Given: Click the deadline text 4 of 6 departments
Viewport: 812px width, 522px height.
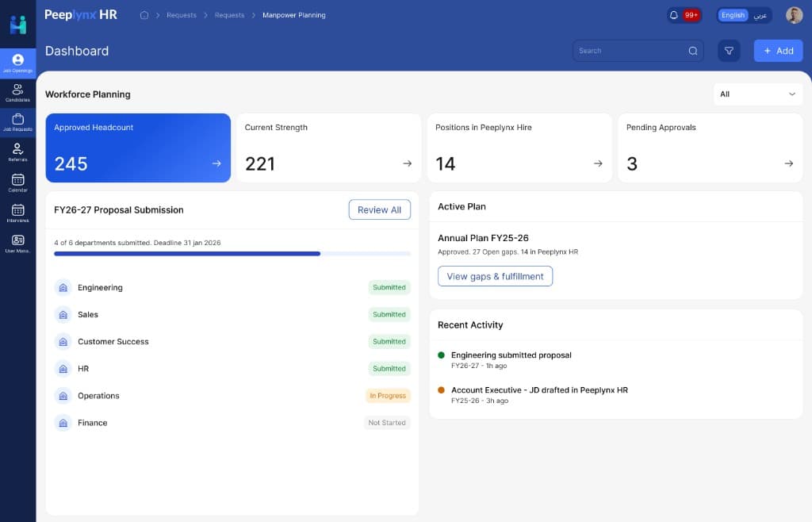Looking at the screenshot, I should [x=137, y=243].
